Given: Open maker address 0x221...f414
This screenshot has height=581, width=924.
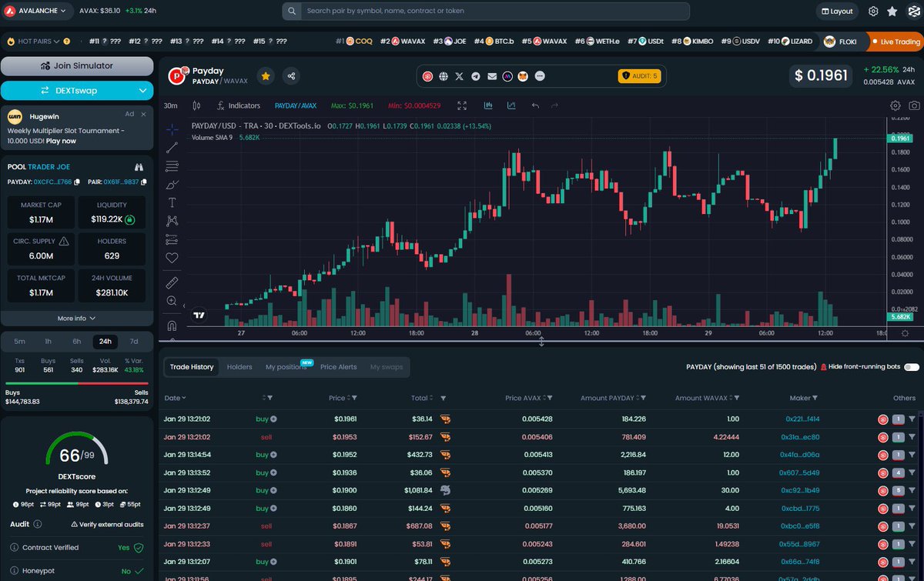Looking at the screenshot, I should tap(802, 419).
